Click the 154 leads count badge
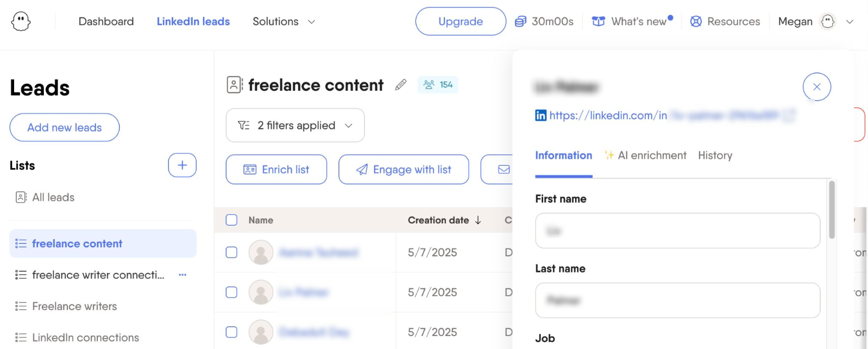Viewport: 868px width, 349px height. [x=438, y=85]
